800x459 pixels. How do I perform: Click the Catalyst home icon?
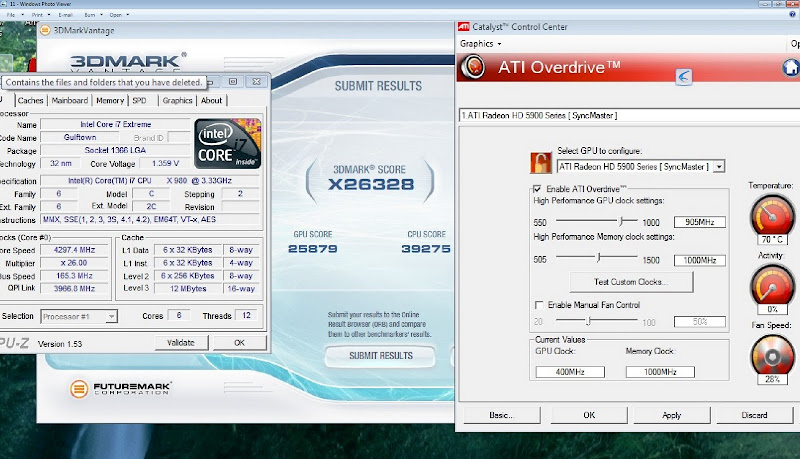[789, 68]
